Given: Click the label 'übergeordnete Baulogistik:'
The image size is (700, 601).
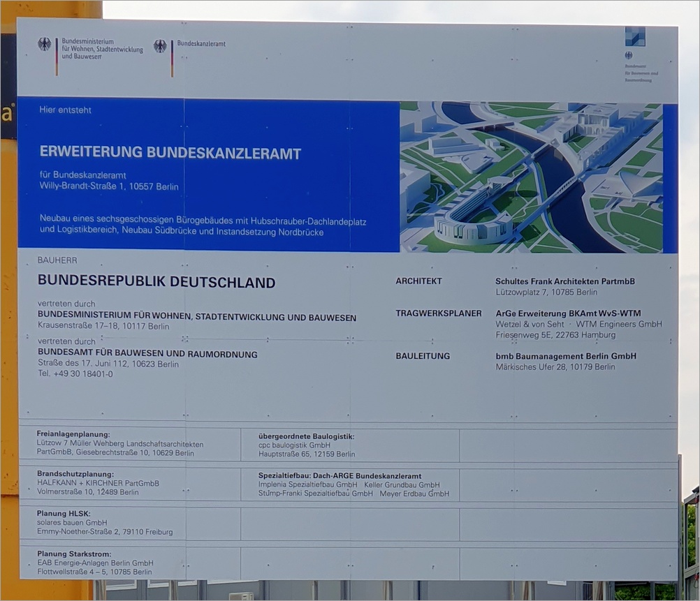Looking at the screenshot, I should point(306,436).
